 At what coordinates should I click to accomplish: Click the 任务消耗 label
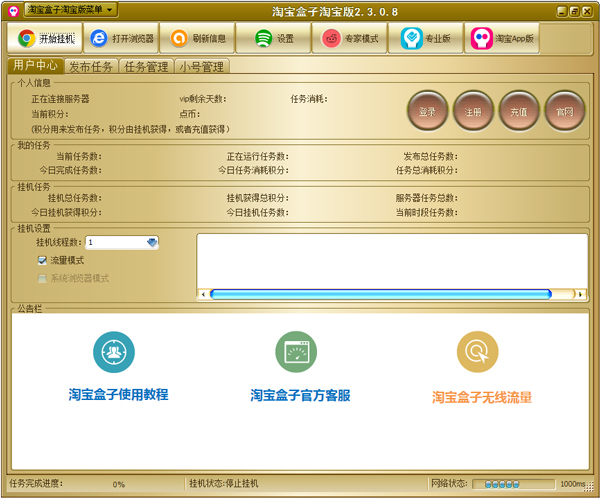(x=309, y=99)
